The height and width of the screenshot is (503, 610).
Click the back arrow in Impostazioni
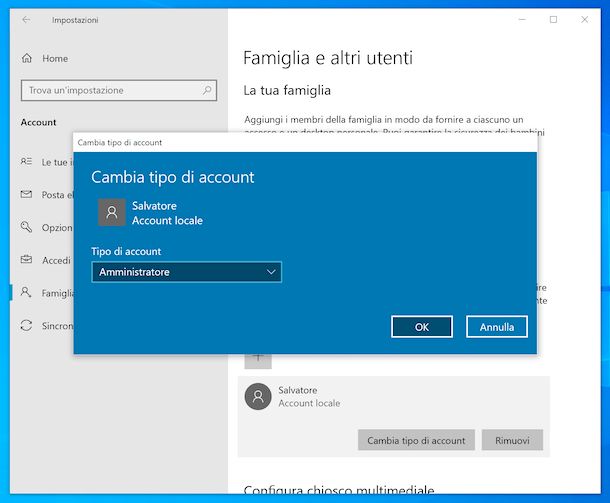click(26, 19)
